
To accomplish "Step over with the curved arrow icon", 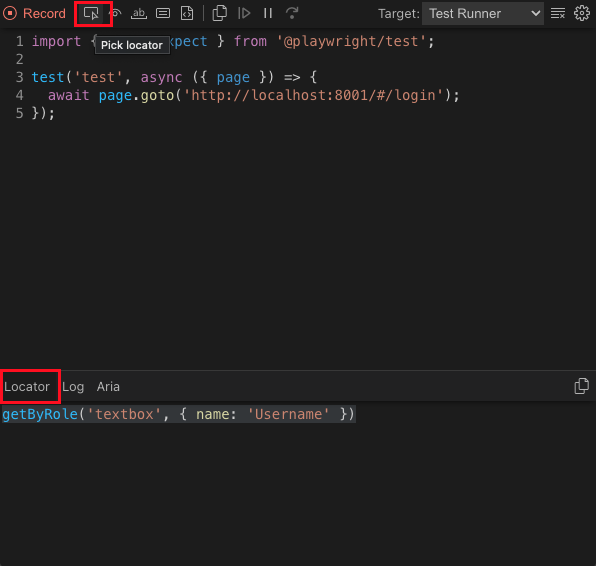I will [x=292, y=14].
